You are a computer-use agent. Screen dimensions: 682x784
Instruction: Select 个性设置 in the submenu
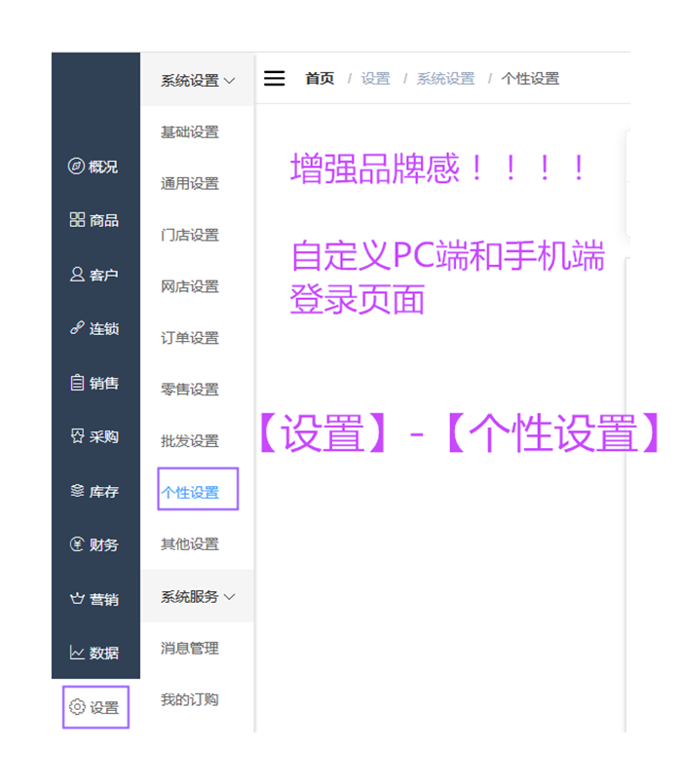click(190, 493)
